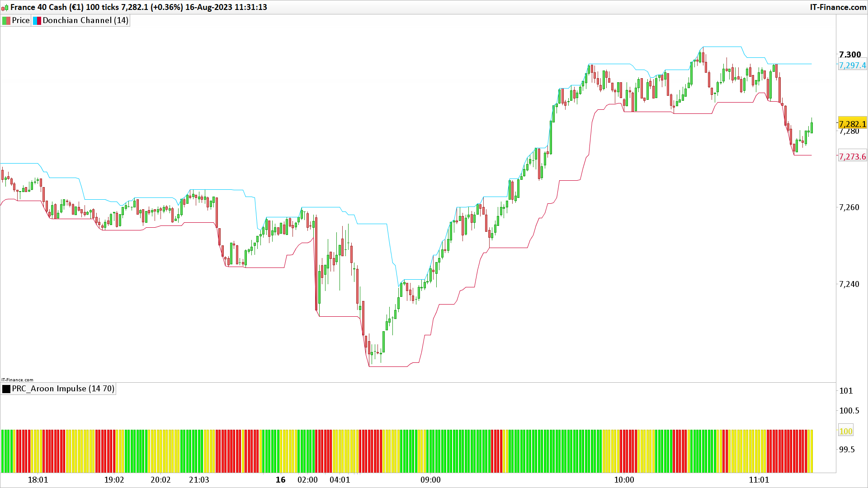This screenshot has width=868, height=488.
Task: Click the 10:00 time axis label
Action: [624, 480]
